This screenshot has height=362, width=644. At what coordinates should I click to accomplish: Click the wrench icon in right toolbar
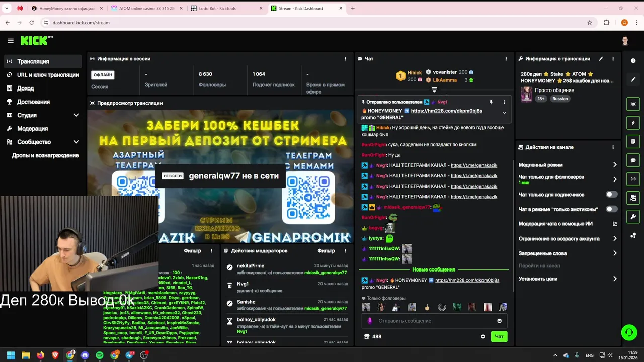tap(633, 217)
